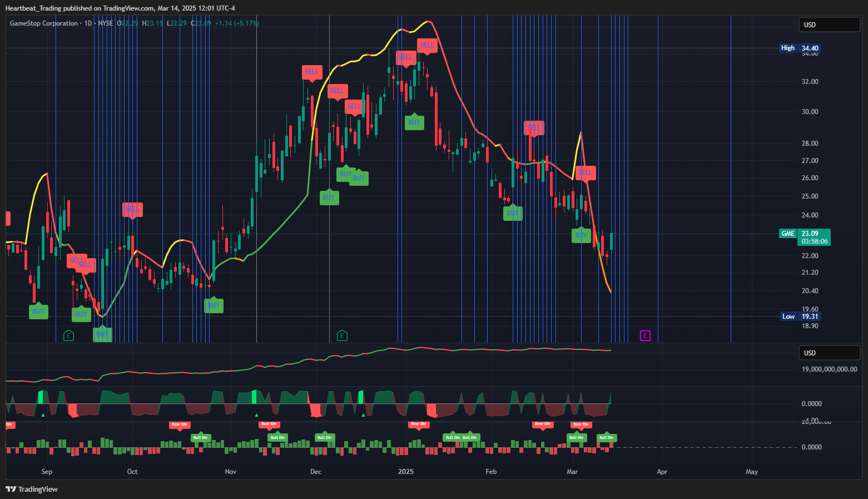Select the BUY signal label in late October
This screenshot has width=868, height=499.
[214, 305]
